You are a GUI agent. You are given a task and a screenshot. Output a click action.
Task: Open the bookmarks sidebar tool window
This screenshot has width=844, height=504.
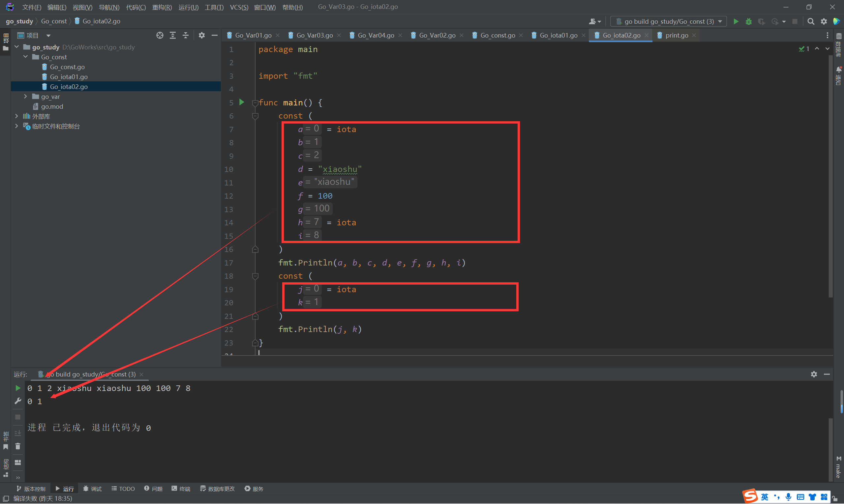(5, 440)
